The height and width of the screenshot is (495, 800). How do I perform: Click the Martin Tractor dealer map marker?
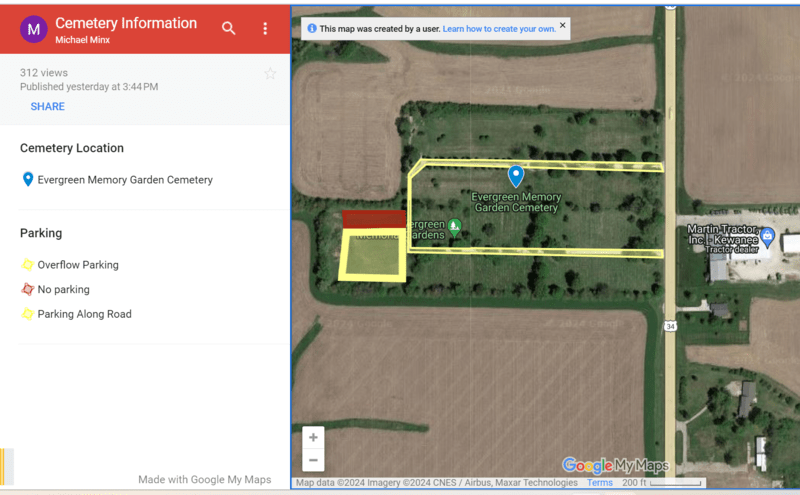(x=767, y=237)
